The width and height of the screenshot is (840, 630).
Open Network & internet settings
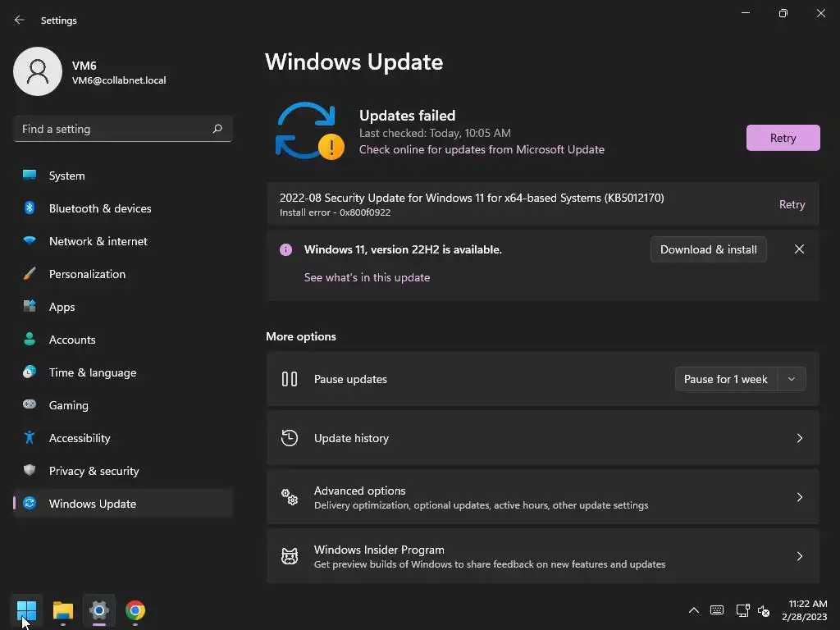click(x=123, y=240)
